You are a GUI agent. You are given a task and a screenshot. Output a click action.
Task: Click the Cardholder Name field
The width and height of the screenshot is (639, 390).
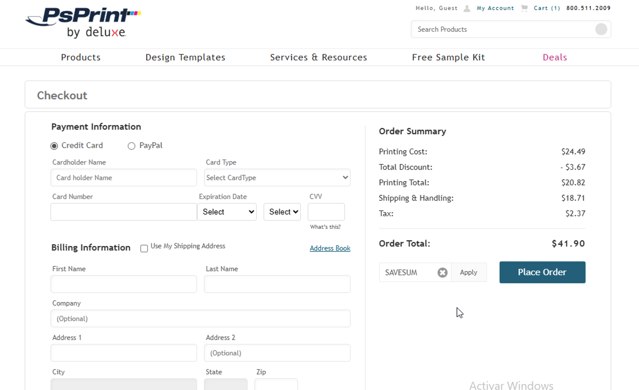[124, 178]
